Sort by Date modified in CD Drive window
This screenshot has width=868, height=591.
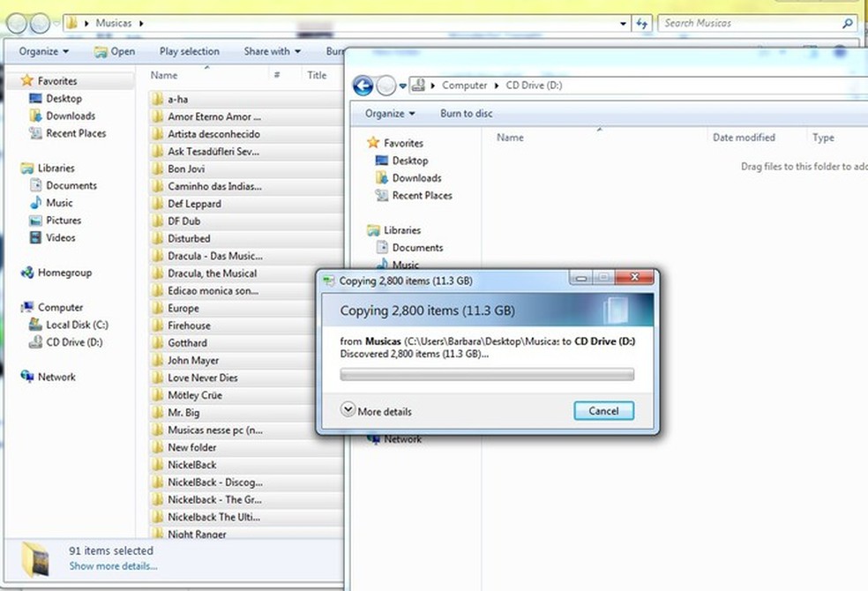pos(744,138)
